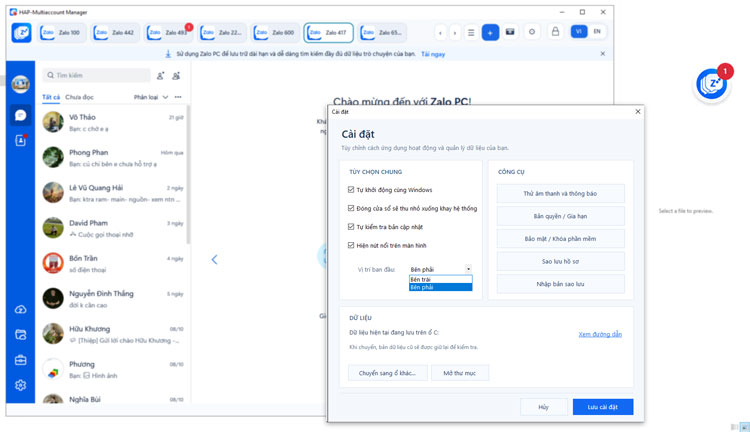The width and height of the screenshot is (750, 432).
Task: Open the folder sidebar icon below cloud
Action: click(x=20, y=334)
